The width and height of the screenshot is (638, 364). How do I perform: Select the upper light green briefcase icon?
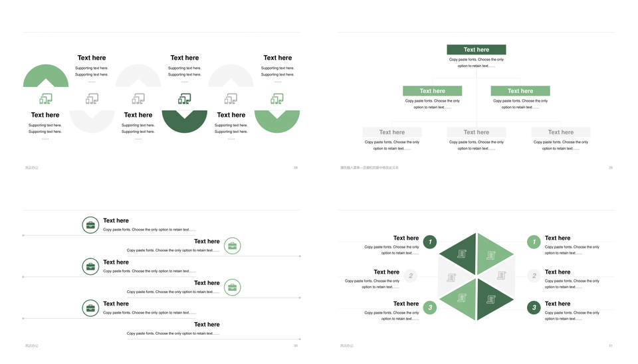click(232, 246)
